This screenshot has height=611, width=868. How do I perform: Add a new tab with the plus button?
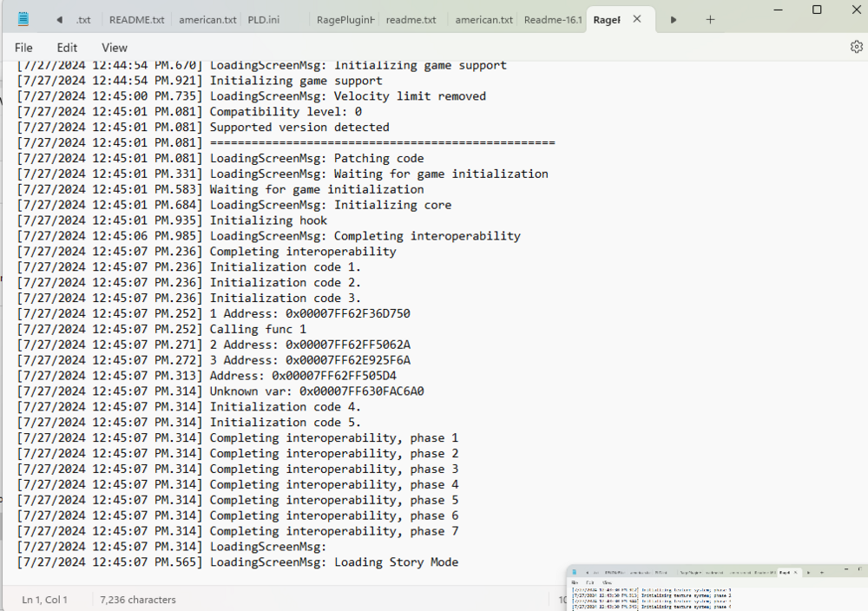pyautogui.click(x=710, y=20)
